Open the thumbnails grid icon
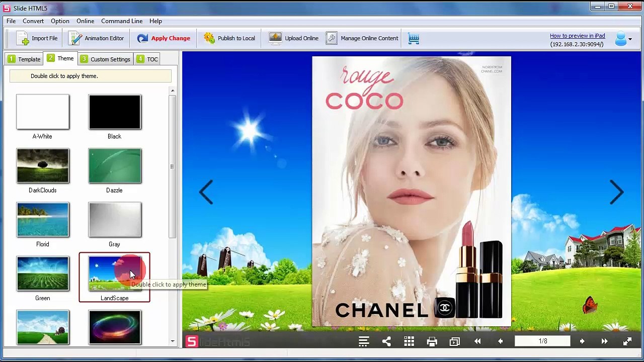This screenshot has width=644, height=362. coord(409,342)
